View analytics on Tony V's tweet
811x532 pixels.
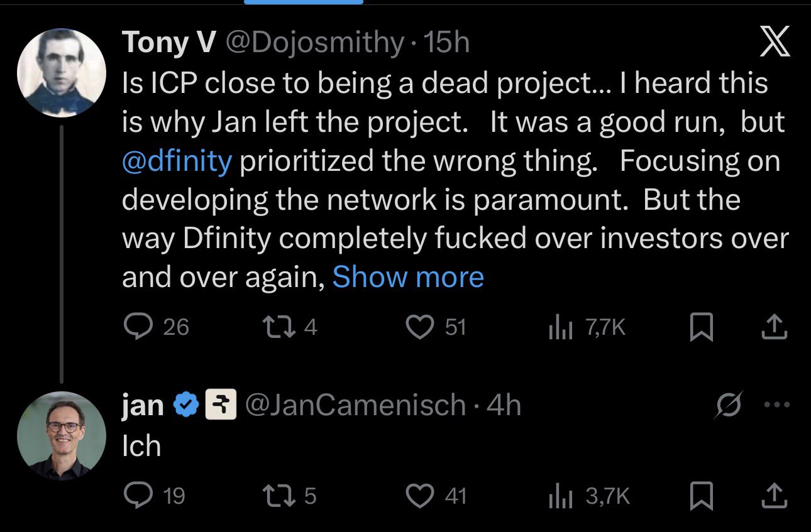pyautogui.click(x=560, y=327)
